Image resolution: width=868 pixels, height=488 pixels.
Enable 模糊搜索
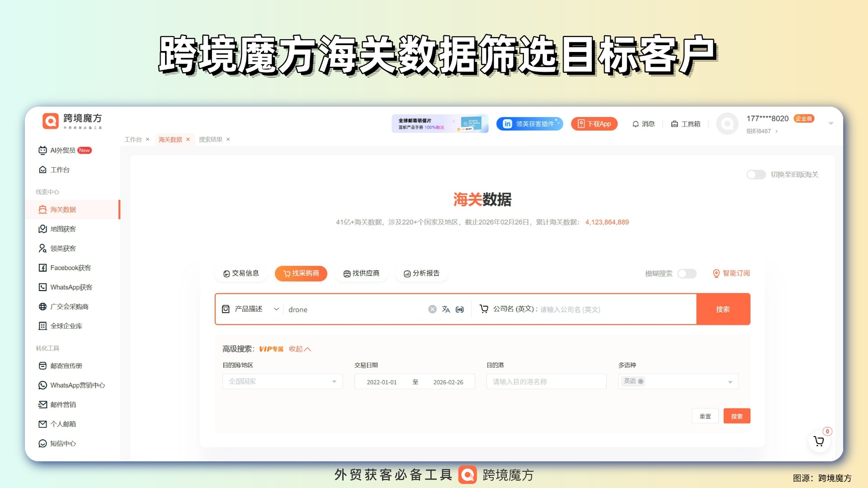[x=687, y=273]
